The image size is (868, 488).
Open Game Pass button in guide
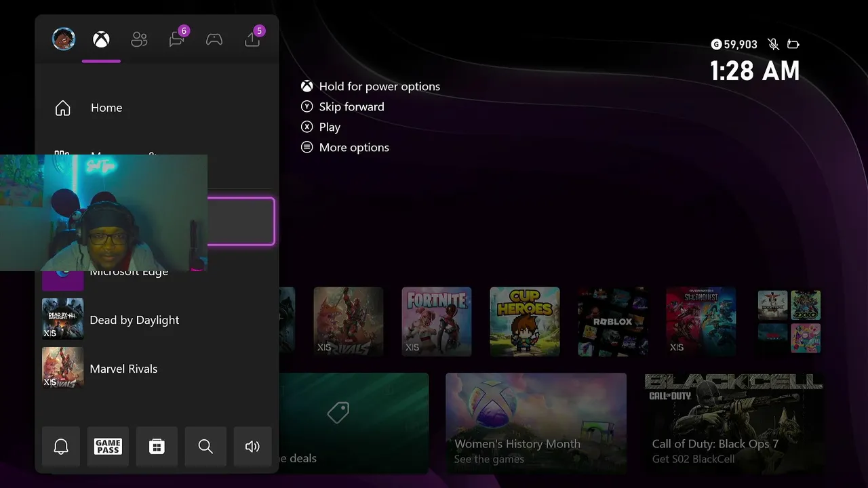(x=108, y=447)
